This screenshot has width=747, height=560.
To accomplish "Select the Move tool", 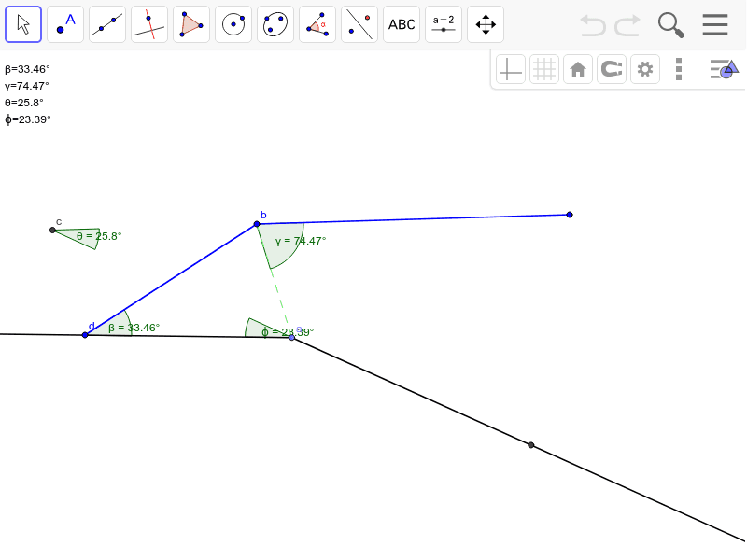I will [22, 24].
